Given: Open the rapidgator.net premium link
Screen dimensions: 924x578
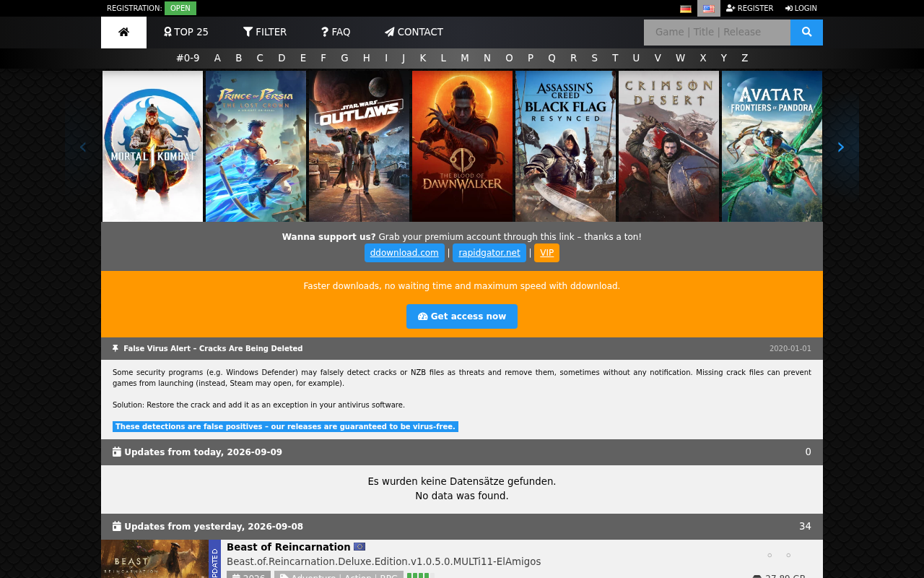Looking at the screenshot, I should coord(489,253).
